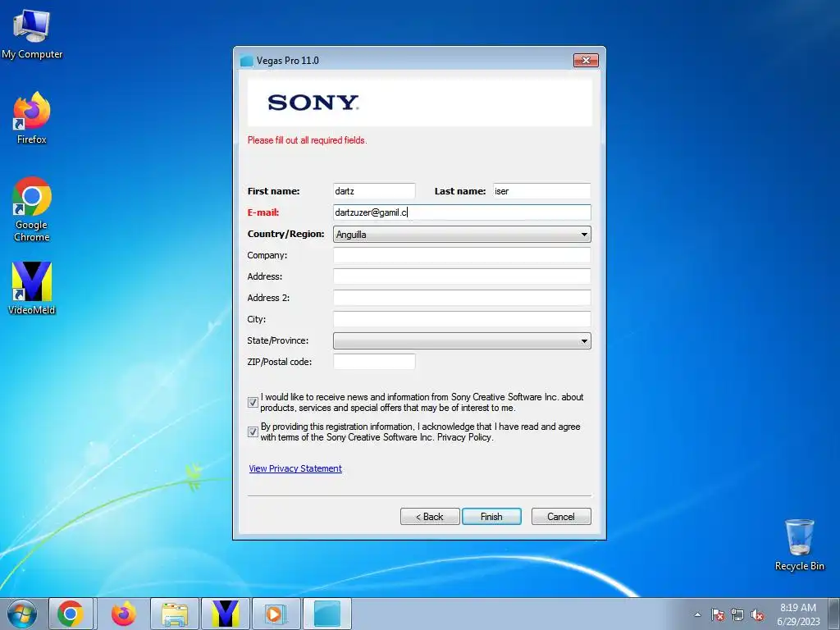Go back with the Back button
The width and height of the screenshot is (840, 630).
430,517
